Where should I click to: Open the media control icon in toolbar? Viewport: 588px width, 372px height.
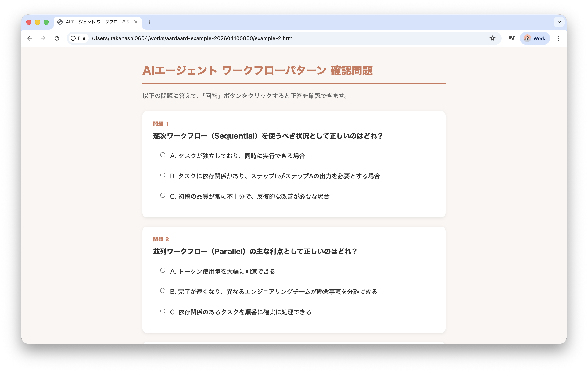[511, 38]
